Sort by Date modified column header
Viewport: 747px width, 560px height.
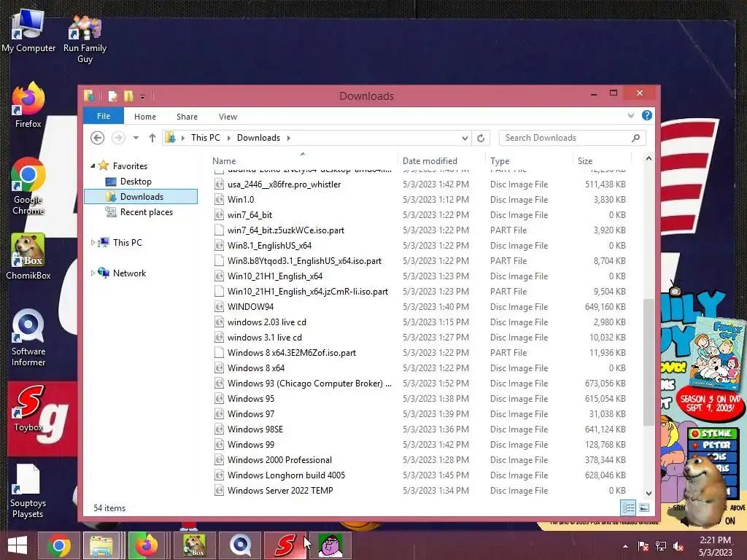pos(441,161)
